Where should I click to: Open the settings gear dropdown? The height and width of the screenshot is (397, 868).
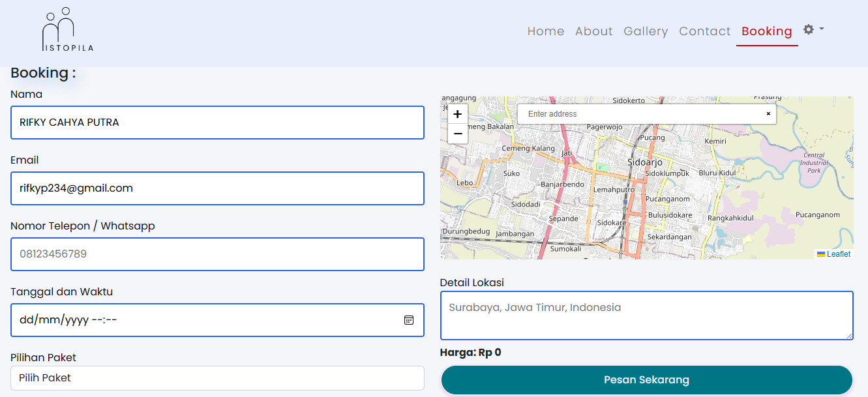813,29
